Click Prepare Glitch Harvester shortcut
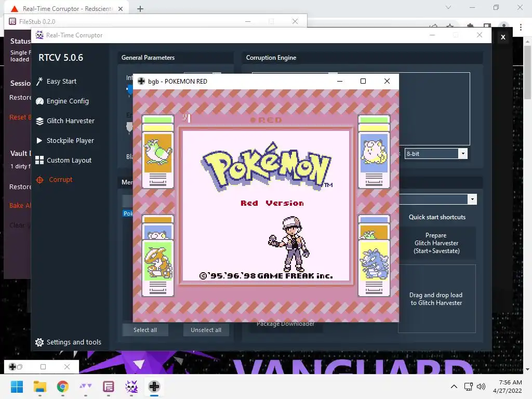Screen dimensions: 532x399 click(436, 243)
